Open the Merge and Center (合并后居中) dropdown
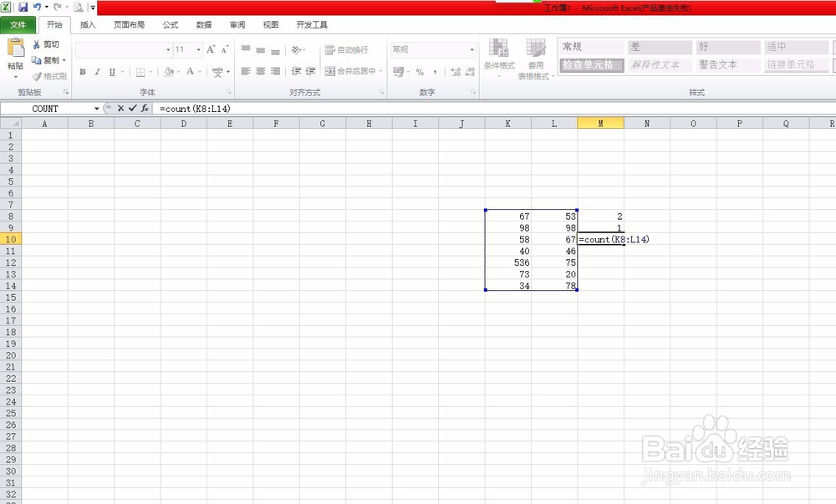Viewport: 836px width, 504px height. coord(380,71)
